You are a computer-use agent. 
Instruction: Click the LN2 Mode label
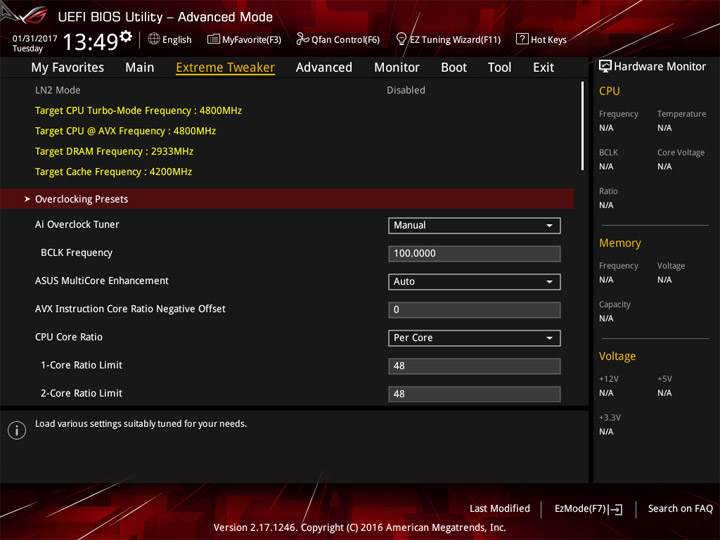[58, 90]
